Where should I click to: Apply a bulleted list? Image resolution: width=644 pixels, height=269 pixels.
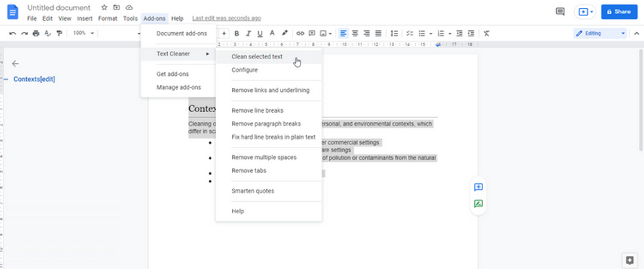(422, 34)
